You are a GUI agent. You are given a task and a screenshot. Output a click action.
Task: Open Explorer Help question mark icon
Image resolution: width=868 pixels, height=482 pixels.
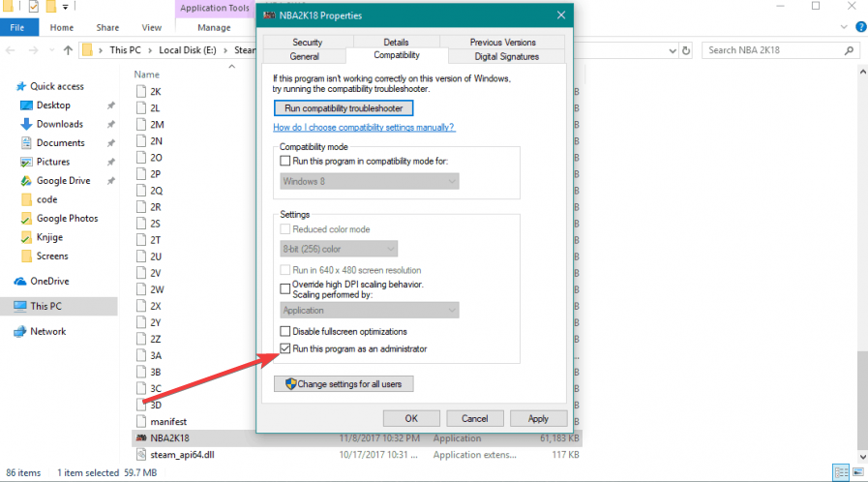click(x=861, y=27)
